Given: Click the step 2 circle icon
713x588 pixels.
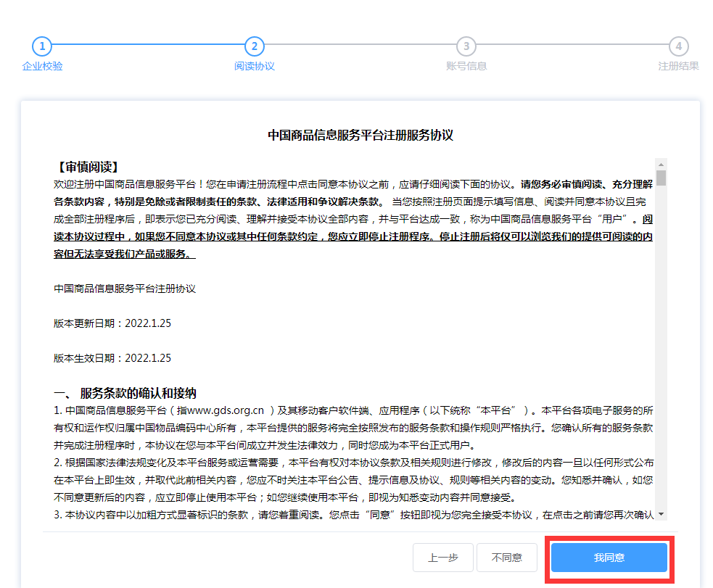Looking at the screenshot, I should click(x=254, y=46).
